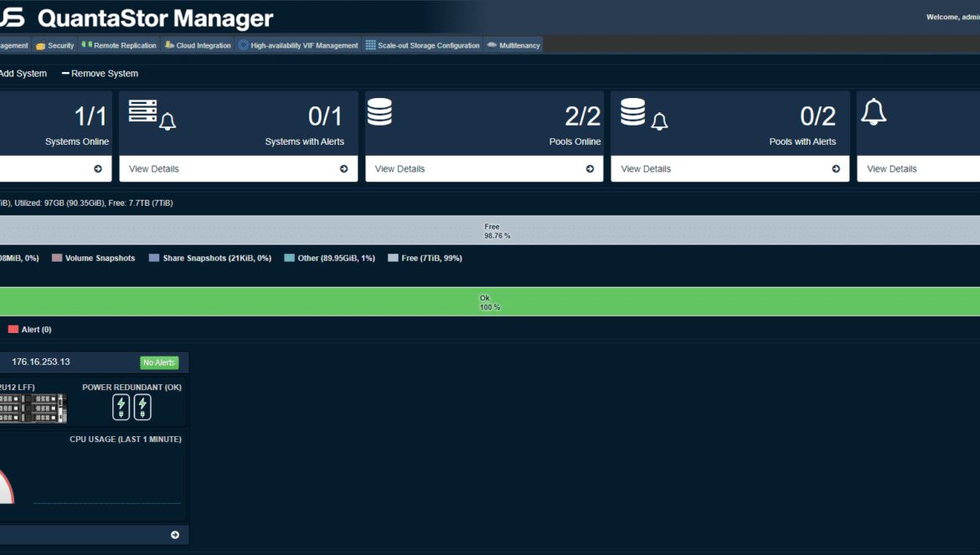Click the Pools with Alerts database-bell icon
Image resolution: width=980 pixels, height=555 pixels.
tap(644, 114)
